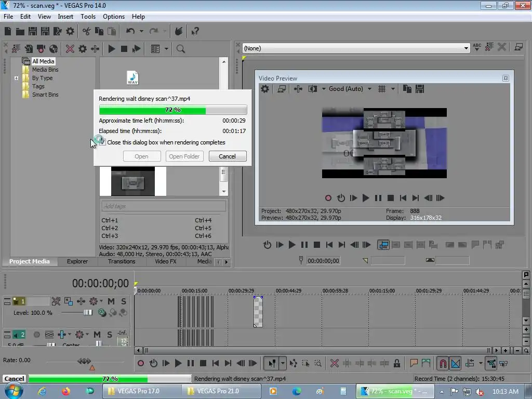
Task: Pause playback in Video Preview transport
Action: click(378, 198)
